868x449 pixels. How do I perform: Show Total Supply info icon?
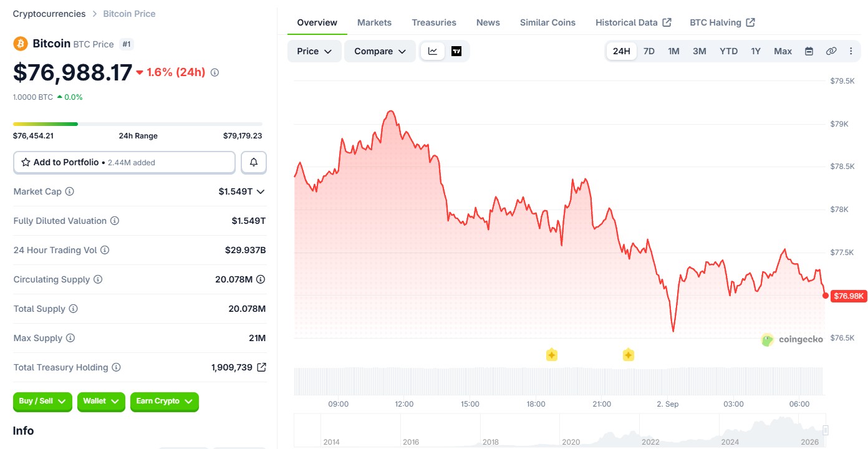[74, 309]
